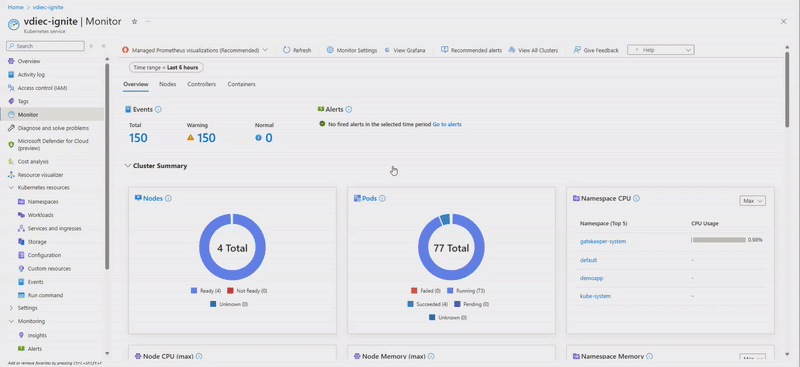
Task: Click the info icon next to Namespace CPU
Action: [636, 199]
